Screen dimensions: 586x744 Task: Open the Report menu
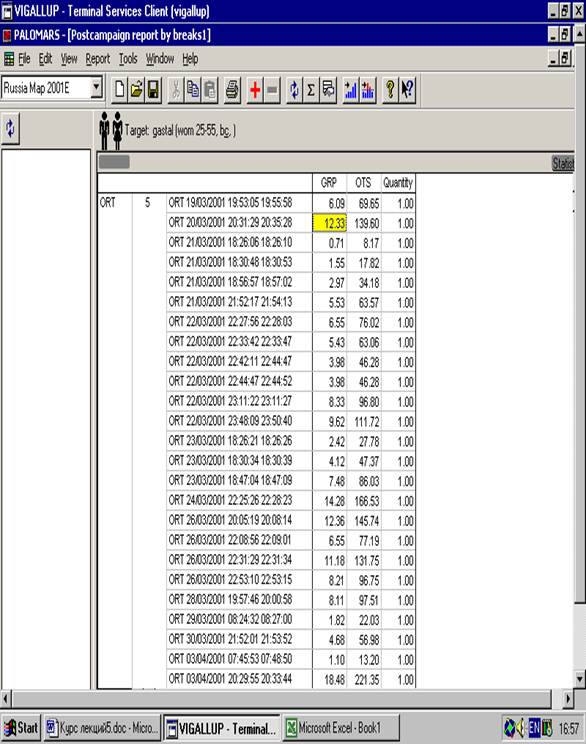[98, 59]
